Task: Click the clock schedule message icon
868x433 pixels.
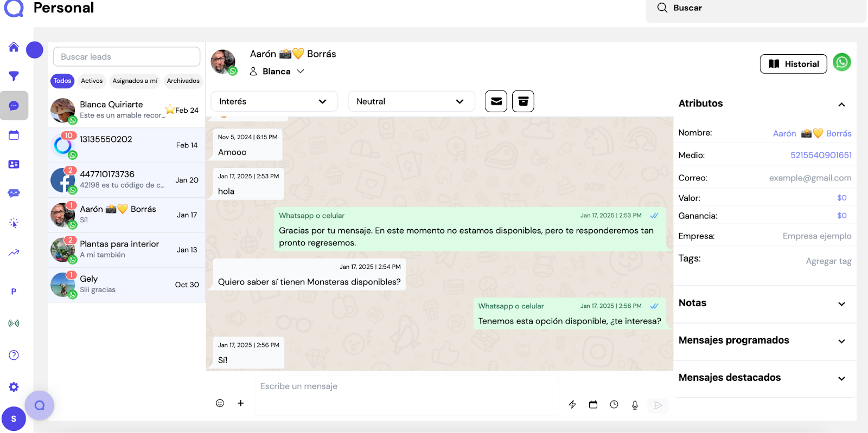Action: [614, 404]
